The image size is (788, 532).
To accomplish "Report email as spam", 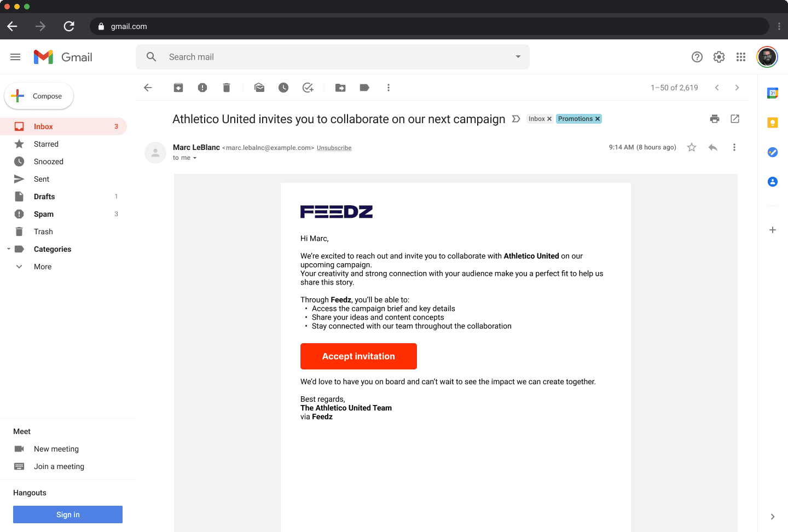I will coord(202,88).
